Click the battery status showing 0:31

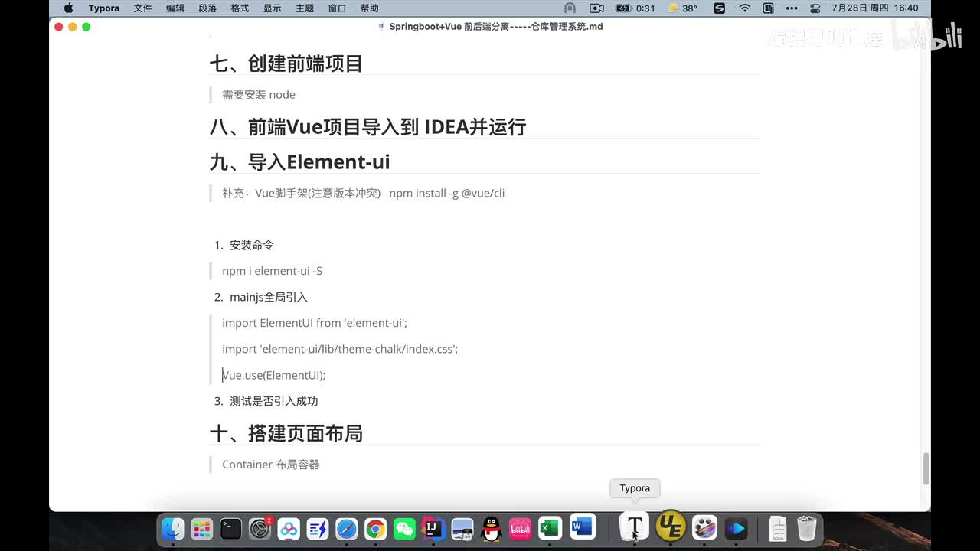point(634,8)
